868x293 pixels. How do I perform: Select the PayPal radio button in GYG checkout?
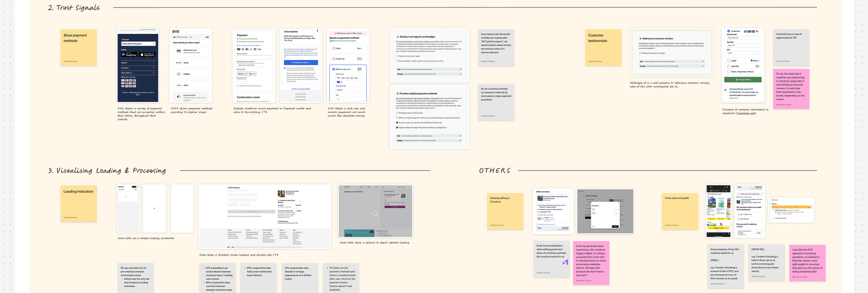tap(334, 48)
